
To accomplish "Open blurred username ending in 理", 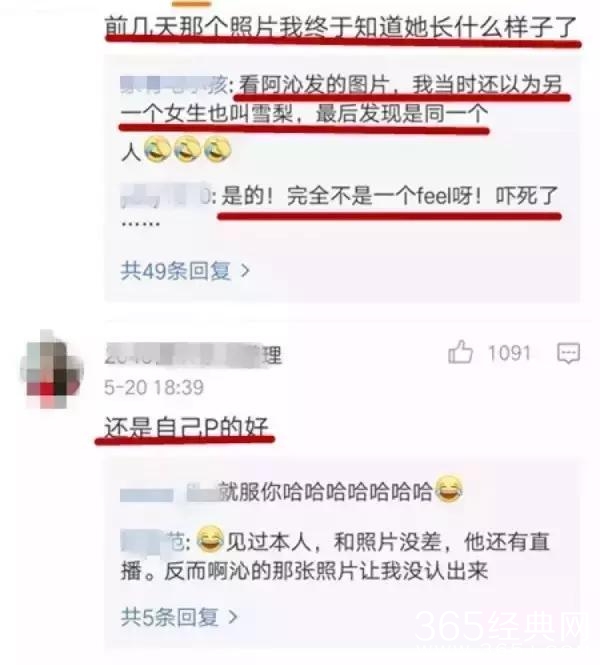I will click(x=193, y=355).
